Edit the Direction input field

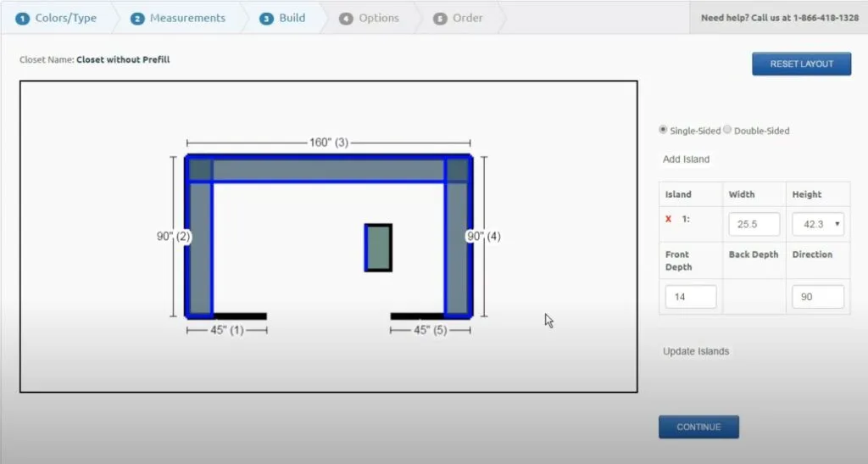818,297
